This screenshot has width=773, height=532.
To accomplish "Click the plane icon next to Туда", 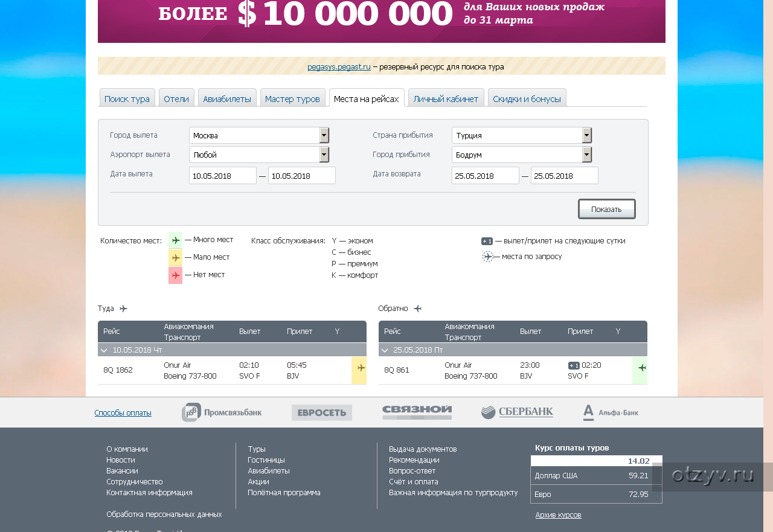I will [123, 309].
